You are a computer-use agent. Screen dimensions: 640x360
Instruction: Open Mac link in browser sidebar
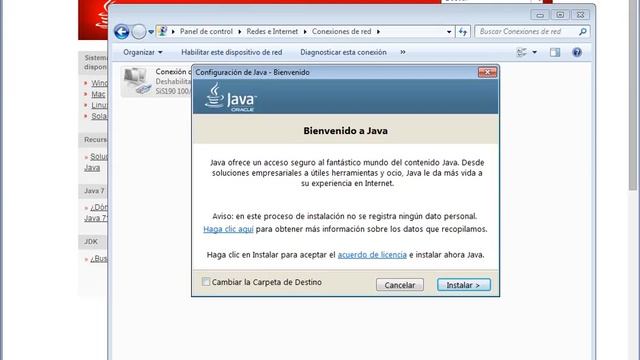click(98, 94)
